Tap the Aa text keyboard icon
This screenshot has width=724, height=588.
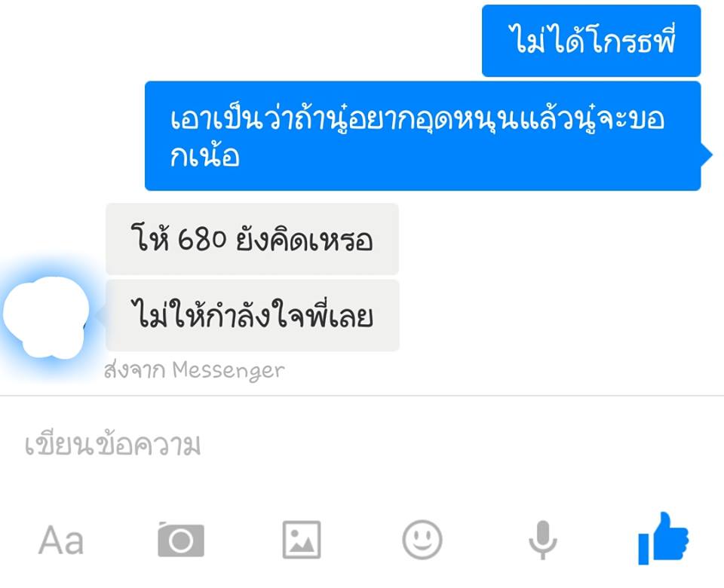(x=61, y=540)
